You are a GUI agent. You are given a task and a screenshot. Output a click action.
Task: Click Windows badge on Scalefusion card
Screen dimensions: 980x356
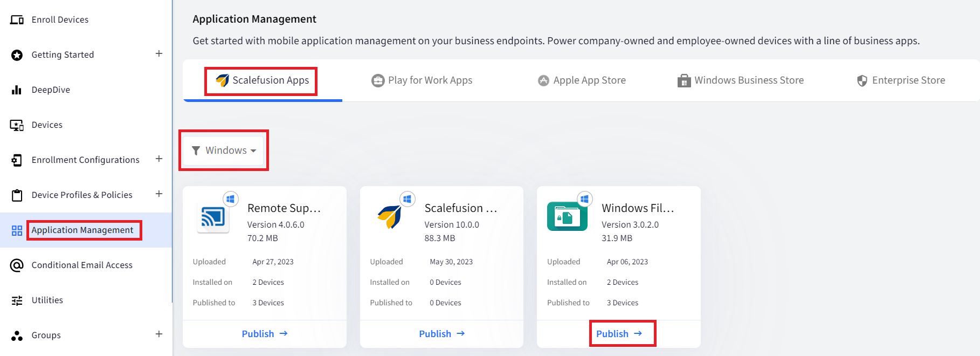[x=408, y=199]
